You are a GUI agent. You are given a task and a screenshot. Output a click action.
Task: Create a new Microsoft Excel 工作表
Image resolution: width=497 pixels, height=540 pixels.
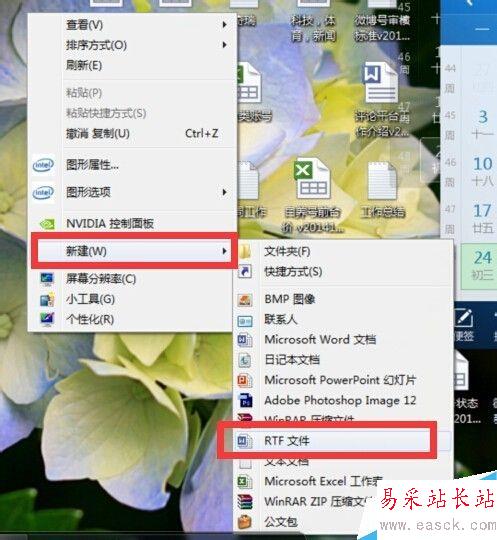(344, 481)
